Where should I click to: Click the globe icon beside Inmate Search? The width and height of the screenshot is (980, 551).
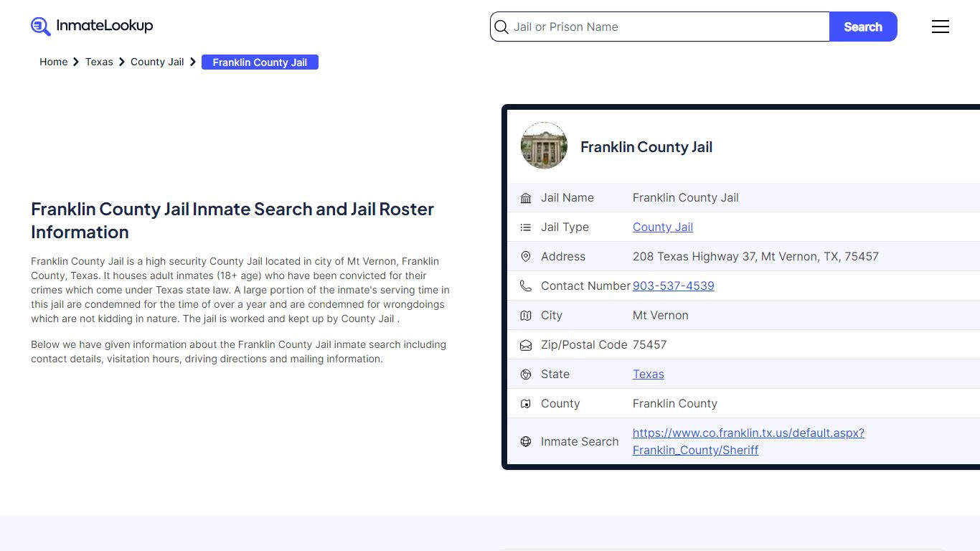tap(526, 442)
